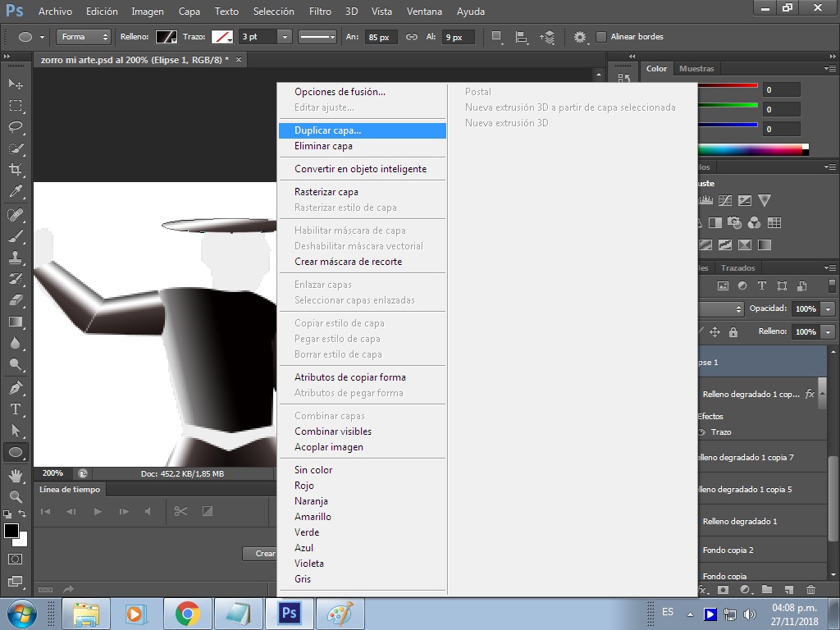Select the Brush tool
This screenshot has width=840, height=630.
[16, 236]
